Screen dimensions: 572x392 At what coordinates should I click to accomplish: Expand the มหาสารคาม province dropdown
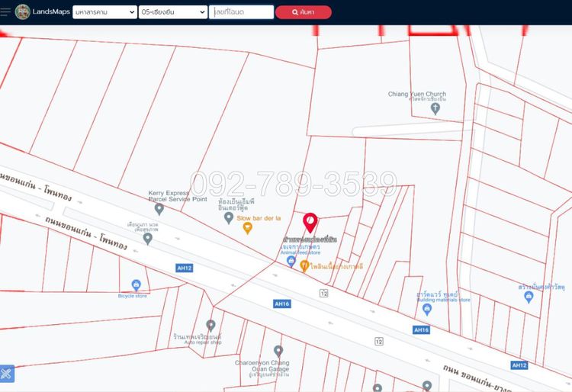[104, 12]
